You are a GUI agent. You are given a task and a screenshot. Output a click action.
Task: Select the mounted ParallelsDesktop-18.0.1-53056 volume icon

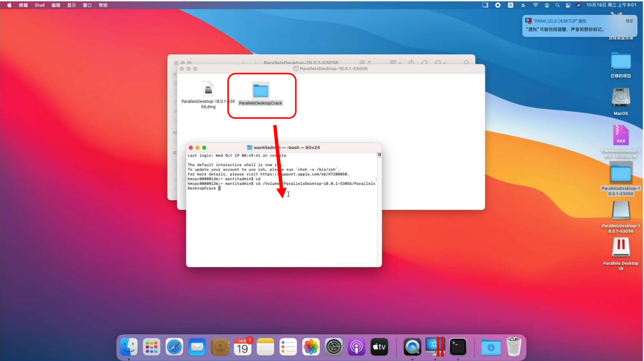click(621, 217)
